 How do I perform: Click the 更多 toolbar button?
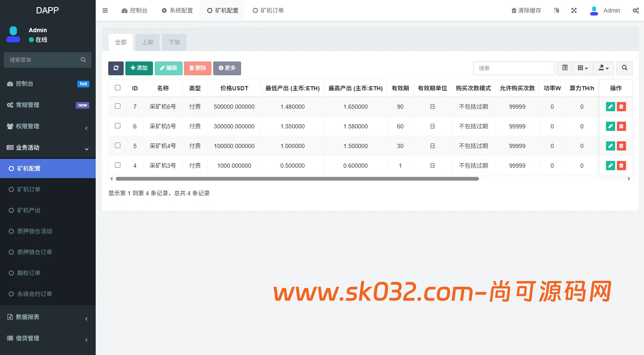click(x=227, y=68)
